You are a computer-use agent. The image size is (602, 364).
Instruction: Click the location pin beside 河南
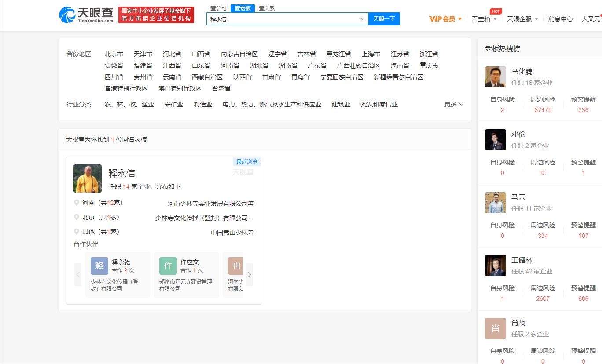click(x=77, y=203)
